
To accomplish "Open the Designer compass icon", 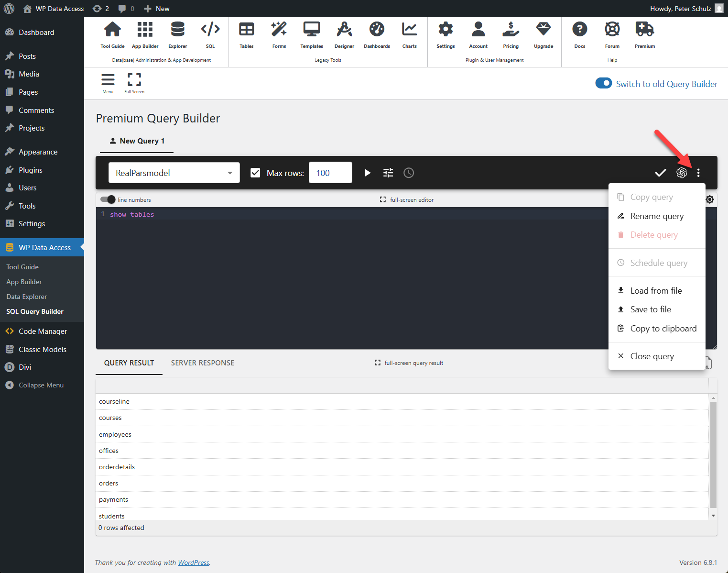I will pyautogui.click(x=344, y=29).
